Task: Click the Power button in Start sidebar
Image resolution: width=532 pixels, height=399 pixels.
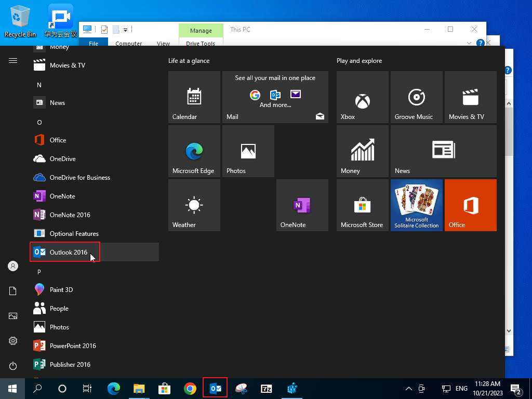Action: pos(13,366)
